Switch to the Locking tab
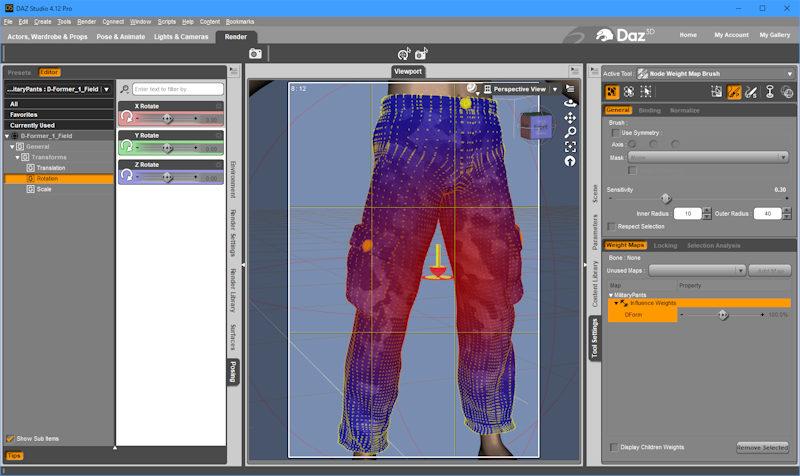 tap(665, 245)
